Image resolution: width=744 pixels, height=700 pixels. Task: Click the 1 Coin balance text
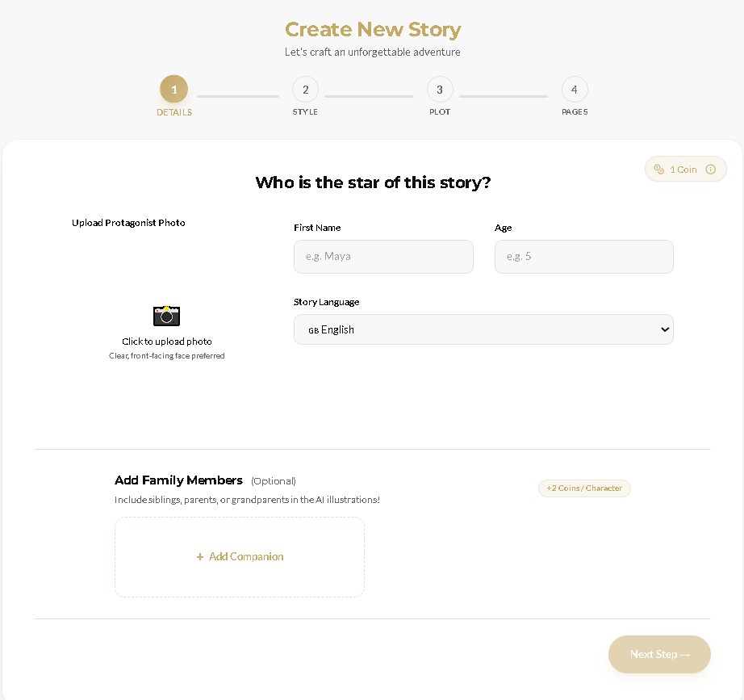pos(683,170)
